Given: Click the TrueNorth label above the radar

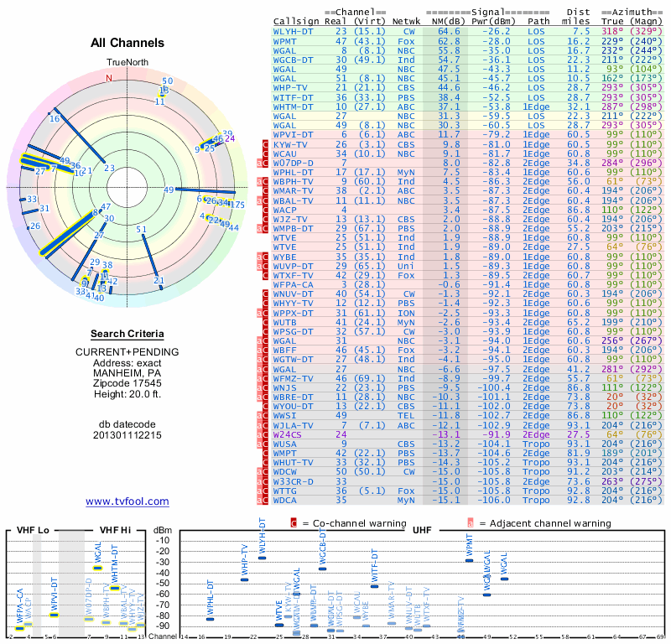Looking at the screenshot, I should point(127,63).
